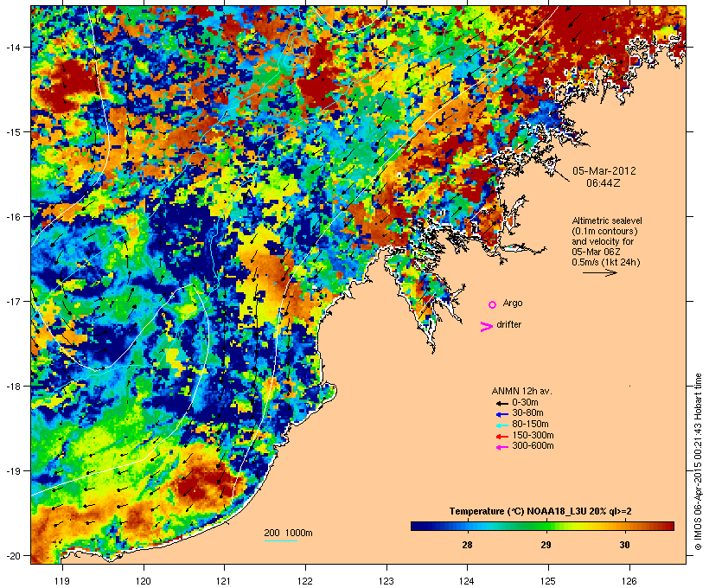Click the longitude label 125
Viewport: 709px width, 588px height.
point(548,581)
